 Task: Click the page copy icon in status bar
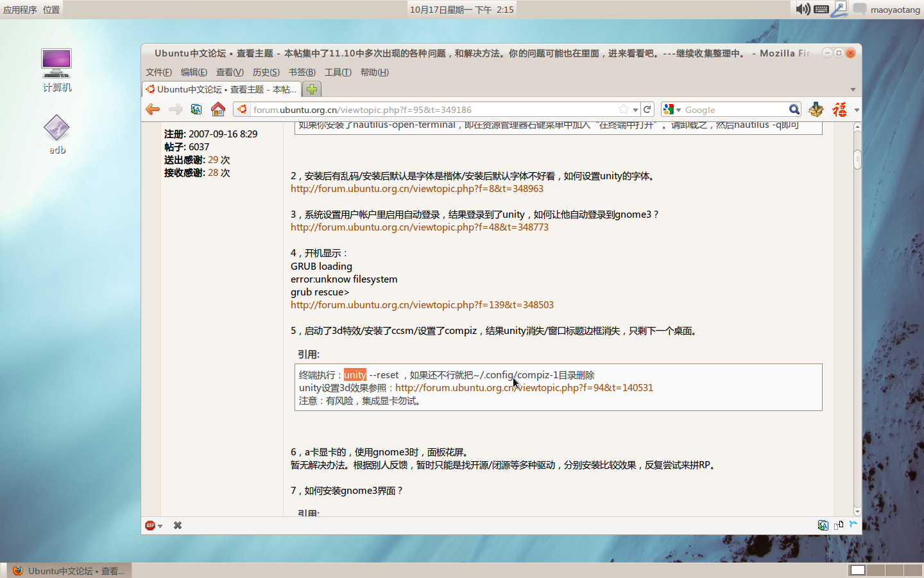839,525
